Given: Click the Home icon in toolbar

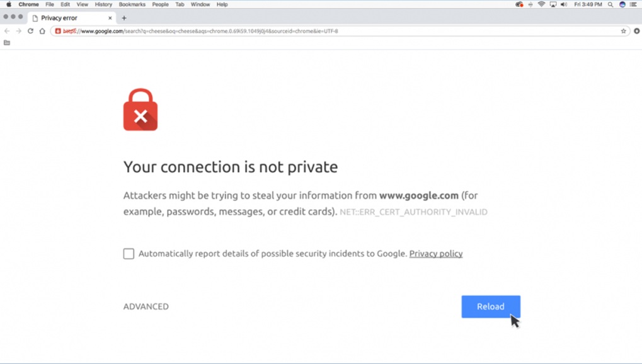Looking at the screenshot, I should [x=42, y=31].
